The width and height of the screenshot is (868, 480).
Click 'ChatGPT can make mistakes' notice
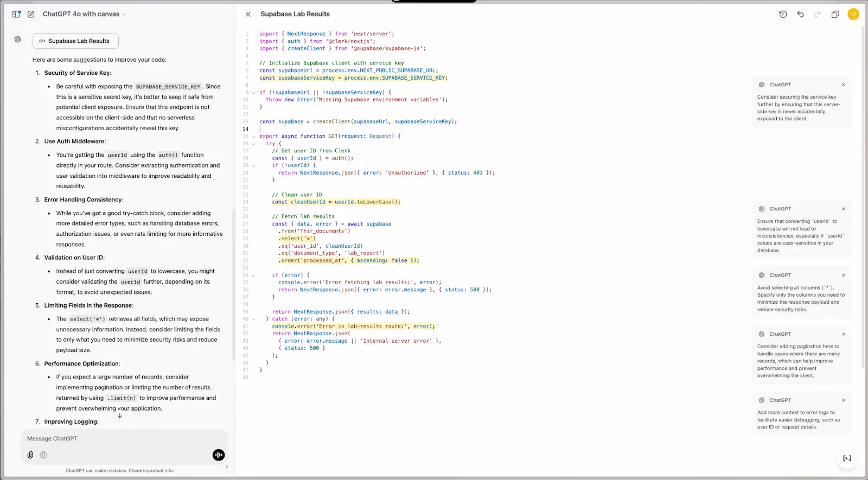(x=120, y=471)
